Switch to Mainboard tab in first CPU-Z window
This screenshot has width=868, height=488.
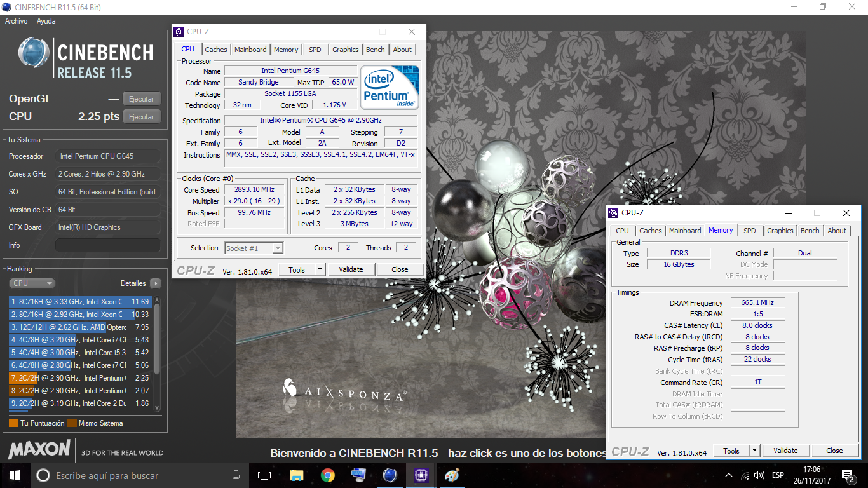tap(250, 50)
